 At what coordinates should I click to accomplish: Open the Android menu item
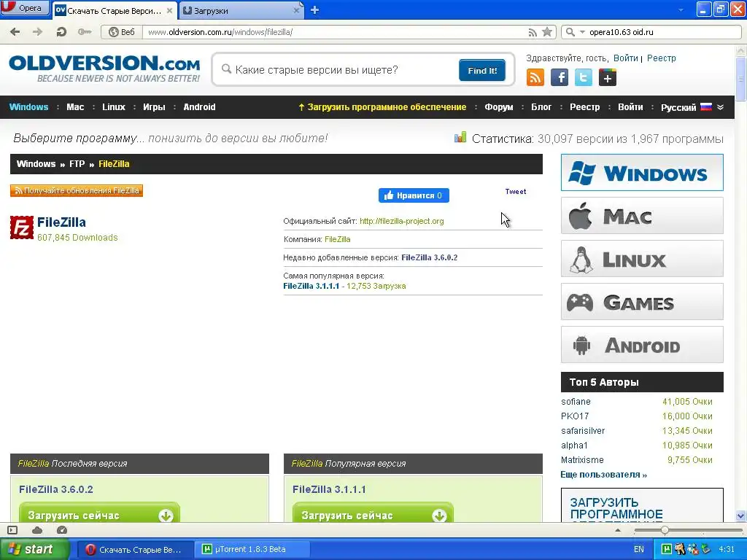pos(199,106)
